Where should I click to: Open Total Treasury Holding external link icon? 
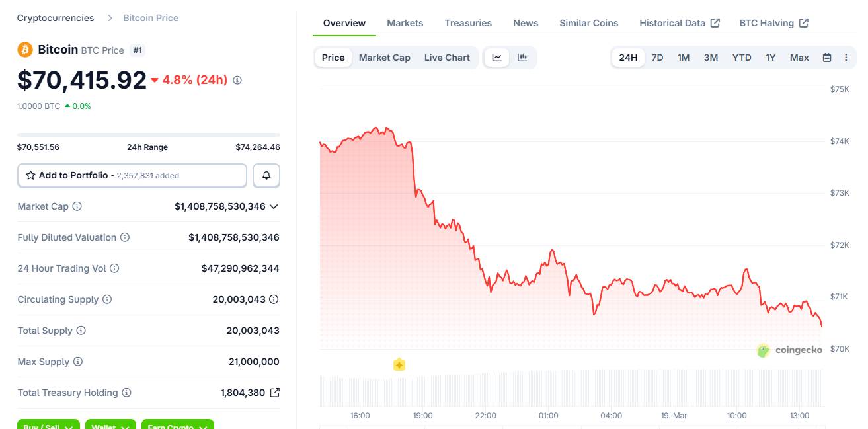tap(275, 393)
